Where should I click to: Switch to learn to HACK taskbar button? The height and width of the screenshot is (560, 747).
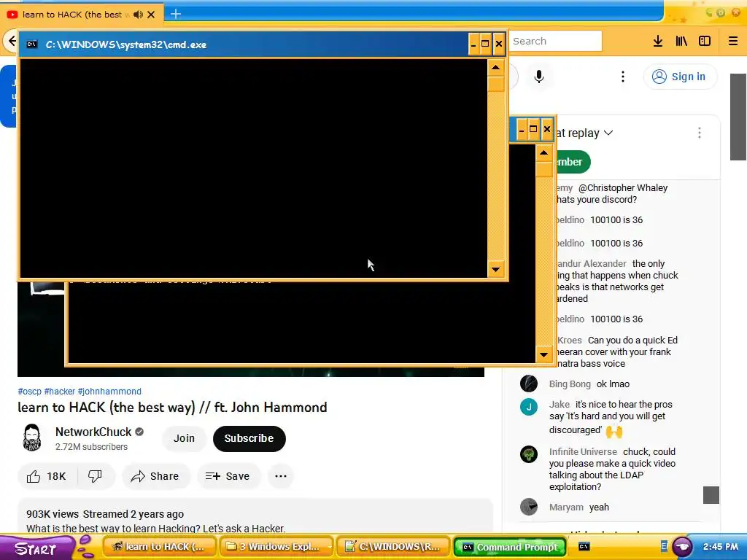(x=160, y=547)
